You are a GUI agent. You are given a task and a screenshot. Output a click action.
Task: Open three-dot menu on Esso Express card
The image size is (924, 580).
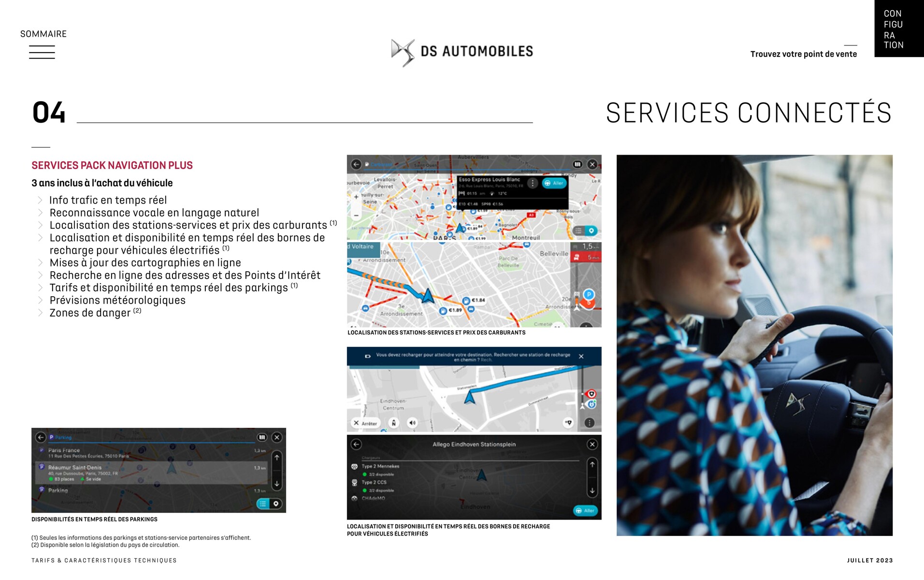(533, 183)
